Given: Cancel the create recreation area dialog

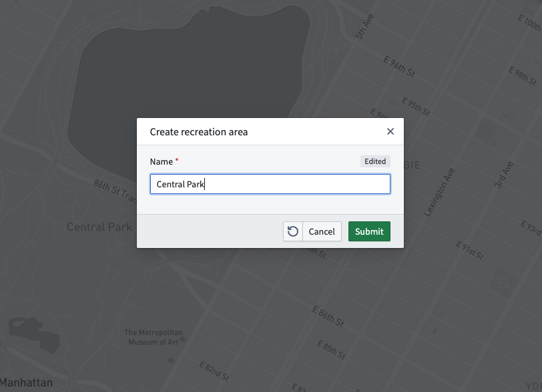Looking at the screenshot, I should coord(322,231).
